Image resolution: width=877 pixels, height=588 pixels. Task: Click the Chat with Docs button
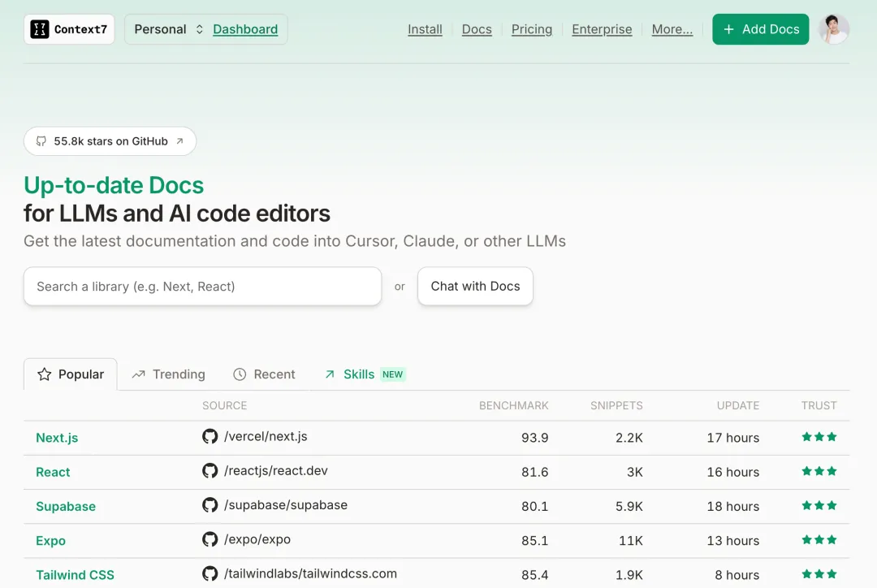(475, 286)
